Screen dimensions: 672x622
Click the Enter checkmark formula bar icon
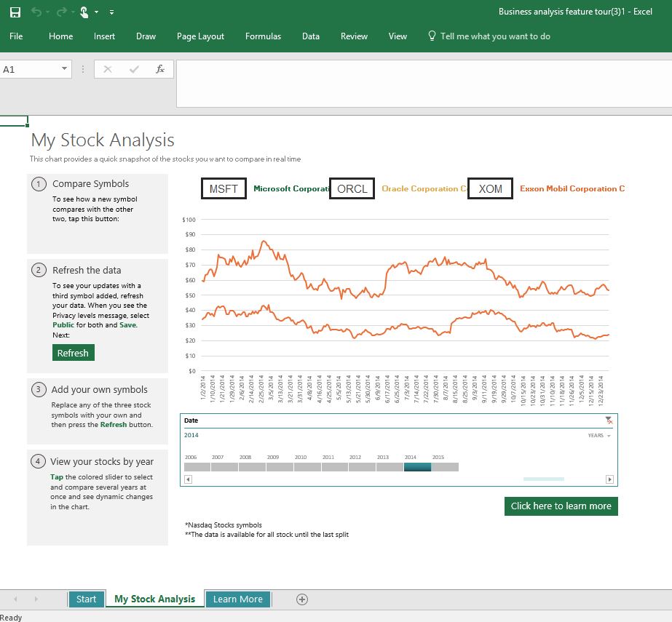click(x=134, y=69)
